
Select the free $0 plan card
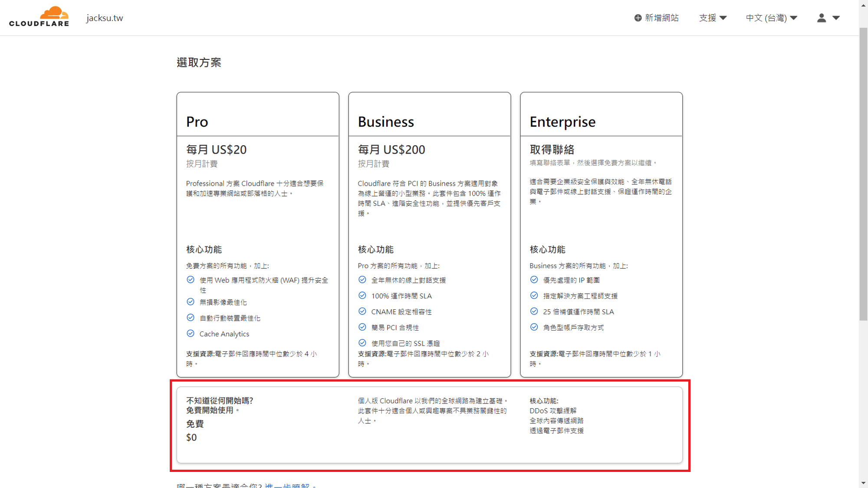click(x=430, y=425)
